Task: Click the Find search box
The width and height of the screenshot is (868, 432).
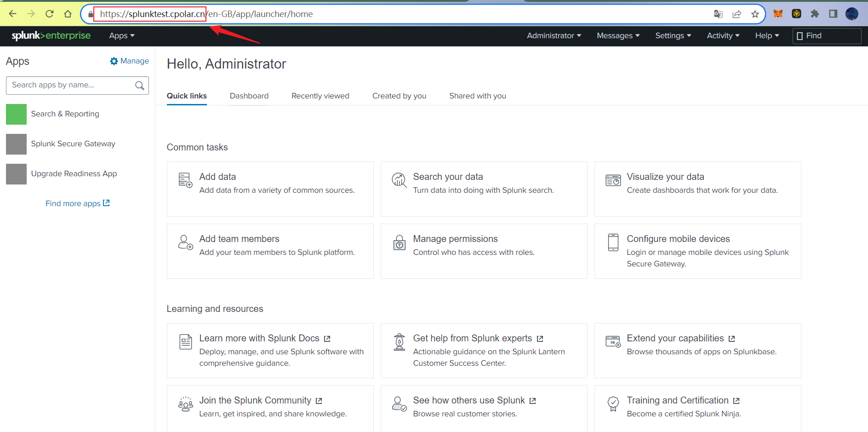Action: pos(827,36)
